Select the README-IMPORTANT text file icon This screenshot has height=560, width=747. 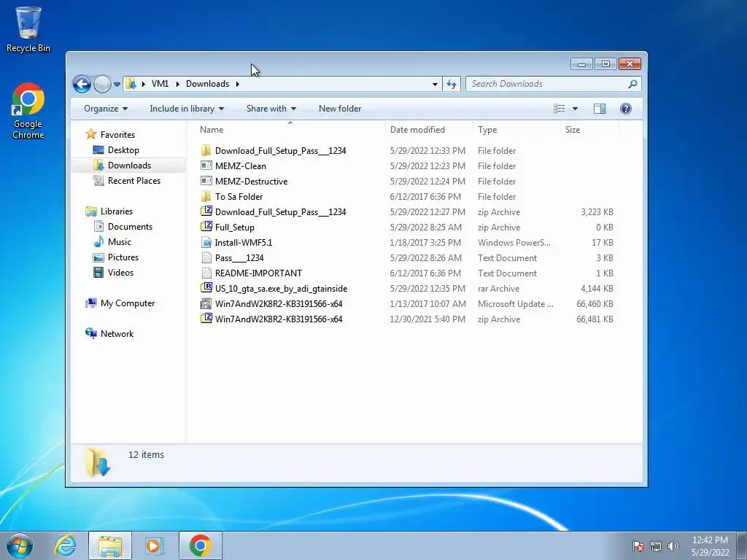[x=206, y=273]
